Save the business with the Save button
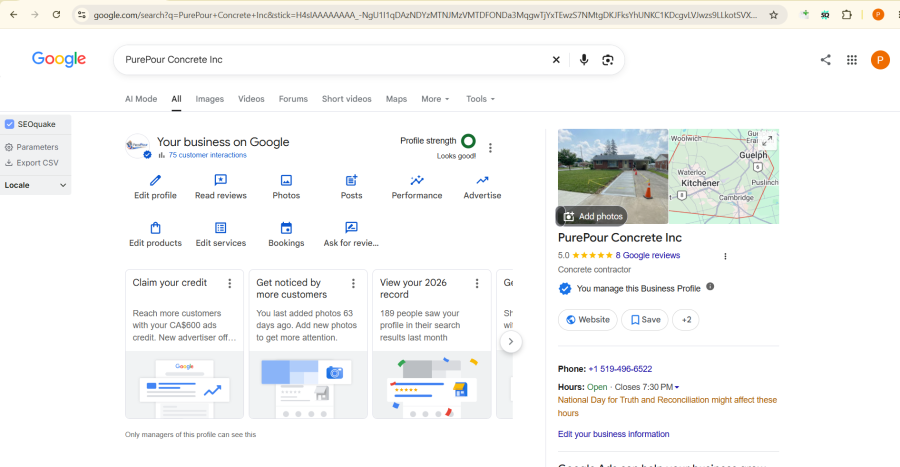900x467 pixels. pyautogui.click(x=645, y=320)
